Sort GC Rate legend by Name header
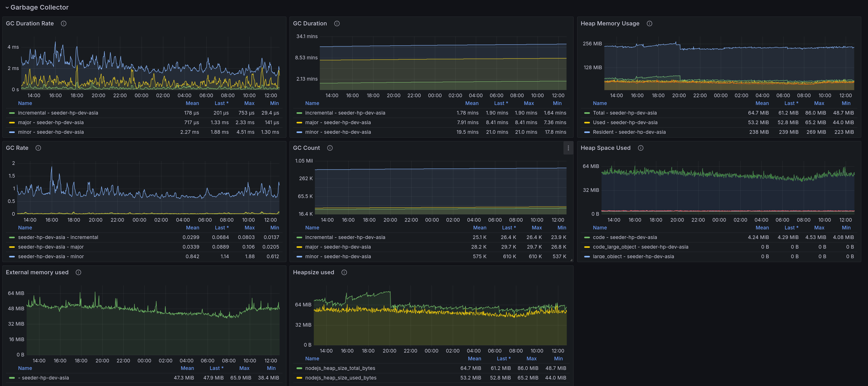The width and height of the screenshot is (868, 386). 25,228
